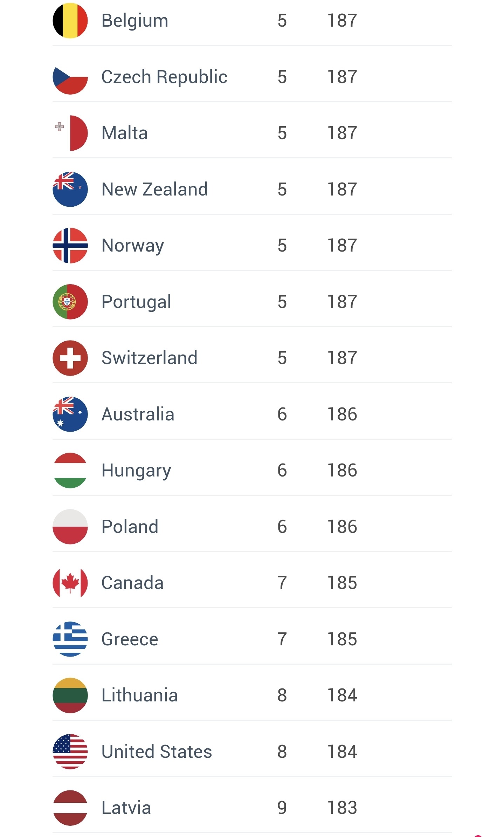The width and height of the screenshot is (504, 837).
Task: Tap the New Zealand flag icon
Action: pyautogui.click(x=70, y=189)
